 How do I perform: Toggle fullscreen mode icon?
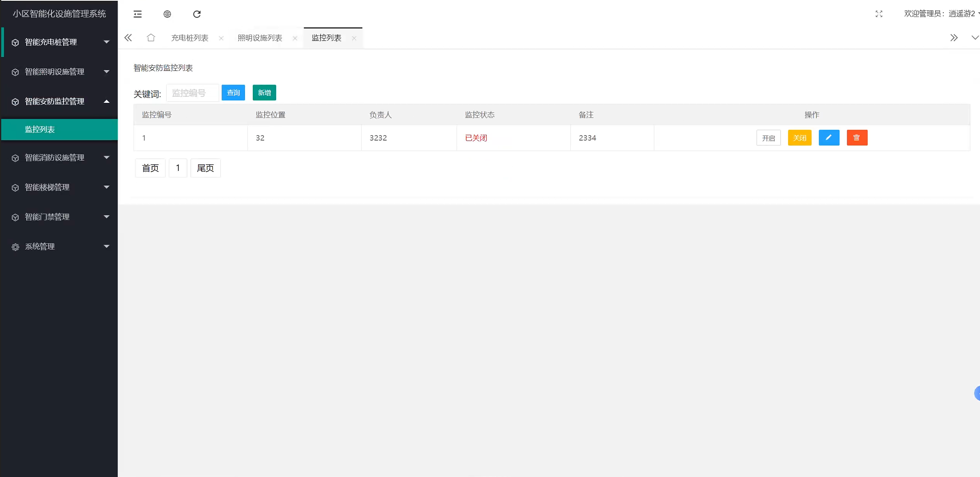pyautogui.click(x=879, y=14)
